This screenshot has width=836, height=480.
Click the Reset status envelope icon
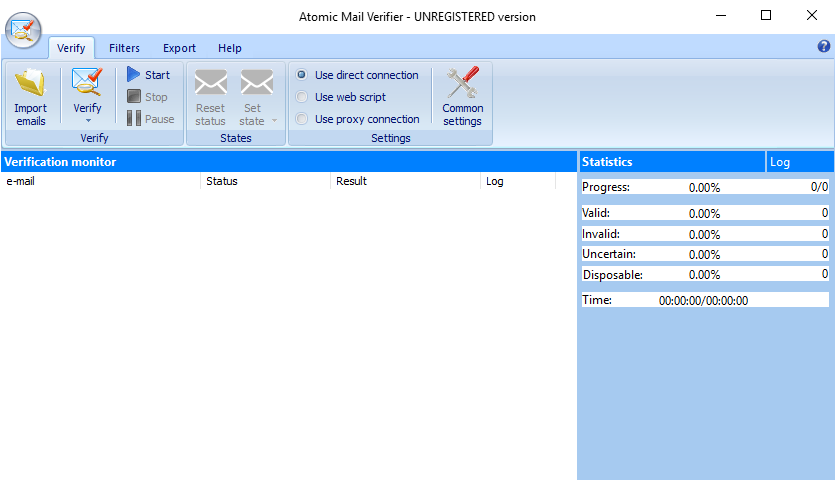pyautogui.click(x=211, y=83)
